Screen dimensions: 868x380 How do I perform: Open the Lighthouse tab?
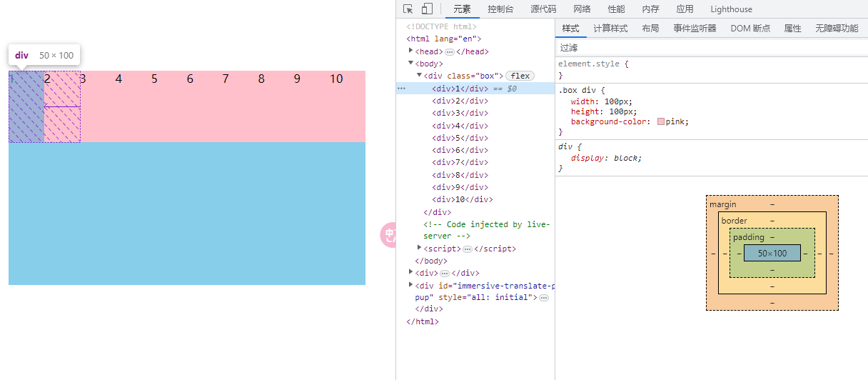tap(731, 9)
